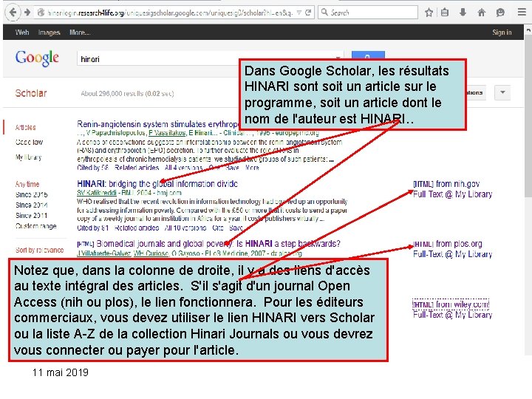The image size is (532, 399).
Task: Open My library in the sidebar
Action: click(x=29, y=157)
